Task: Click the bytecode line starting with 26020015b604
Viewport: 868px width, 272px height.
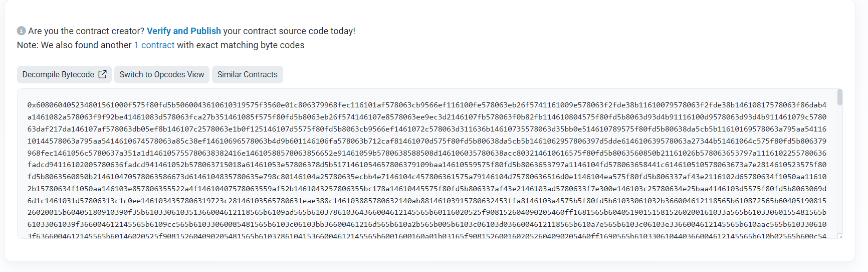Action: pos(426,212)
